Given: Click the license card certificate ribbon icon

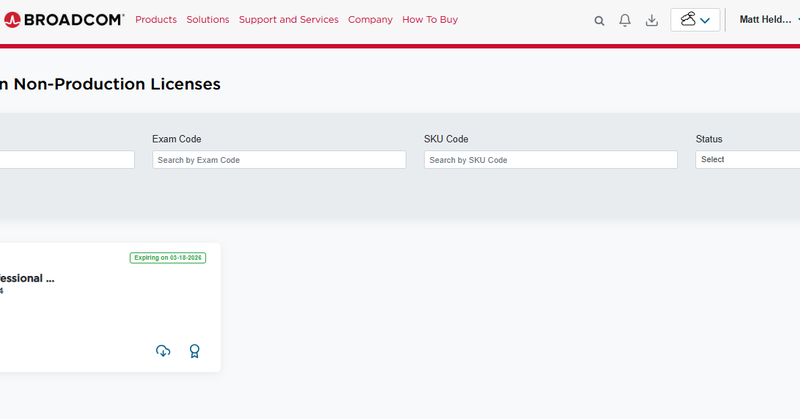Looking at the screenshot, I should (x=194, y=351).
